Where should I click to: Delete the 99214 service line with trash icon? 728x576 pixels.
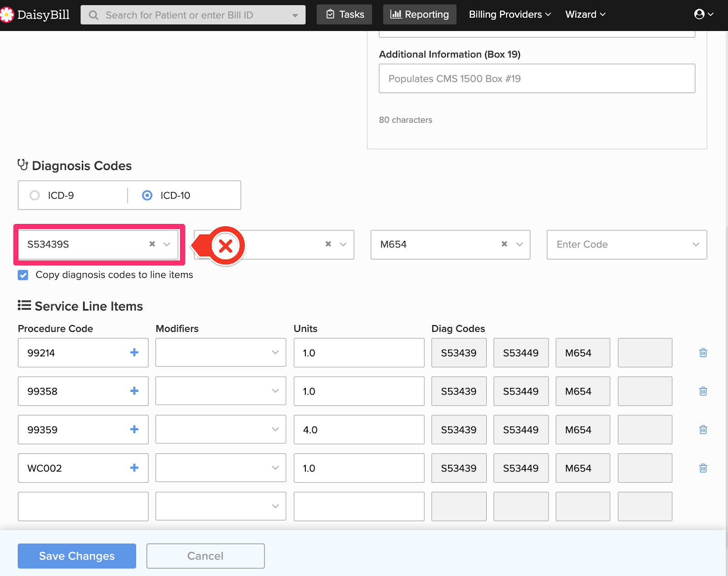(x=703, y=353)
